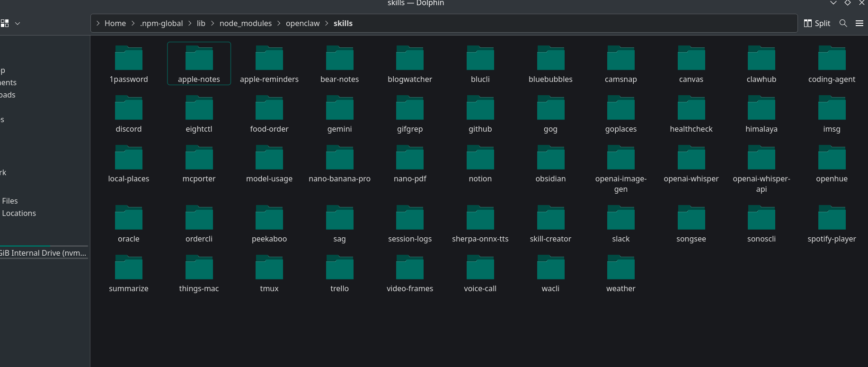Select the session-logs folder label
The image size is (868, 367).
(x=410, y=239)
